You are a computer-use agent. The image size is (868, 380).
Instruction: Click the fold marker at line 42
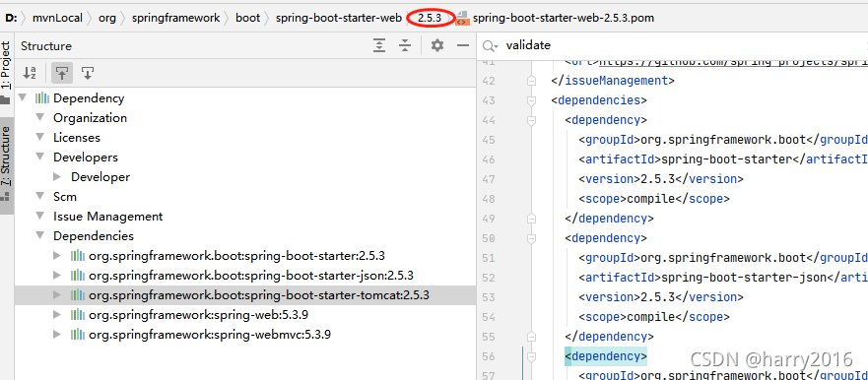click(532, 81)
